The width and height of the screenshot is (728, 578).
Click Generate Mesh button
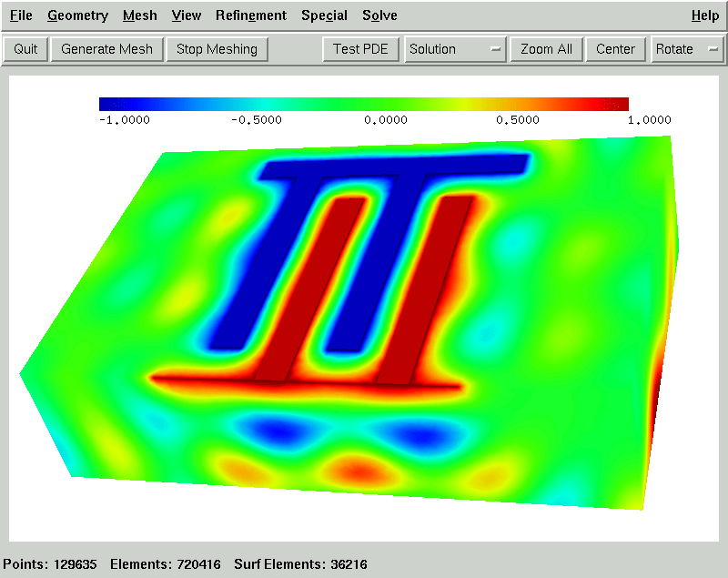[x=106, y=49]
